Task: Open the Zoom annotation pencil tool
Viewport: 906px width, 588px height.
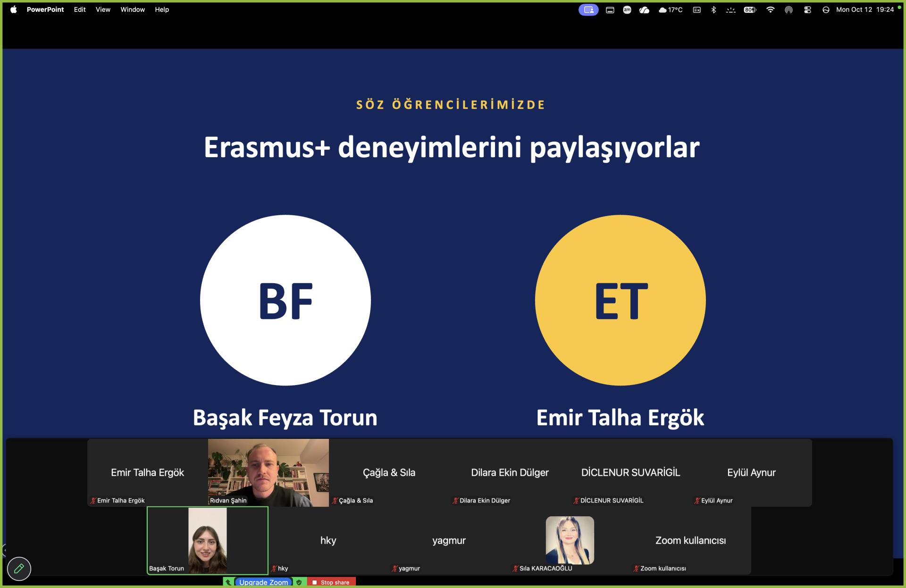Action: pos(19,569)
